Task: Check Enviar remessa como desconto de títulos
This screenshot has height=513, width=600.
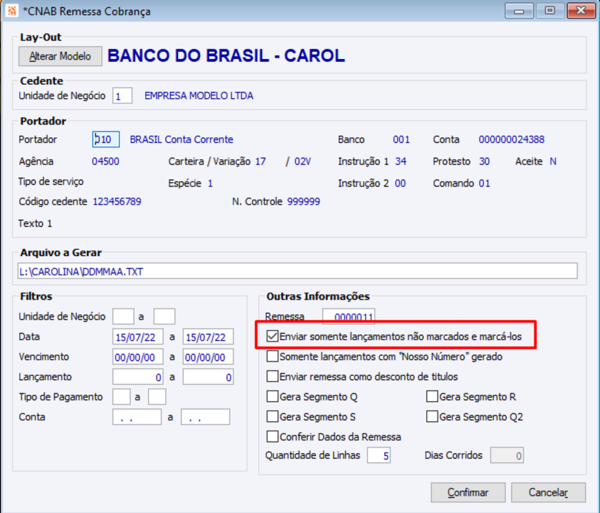Action: point(272,376)
